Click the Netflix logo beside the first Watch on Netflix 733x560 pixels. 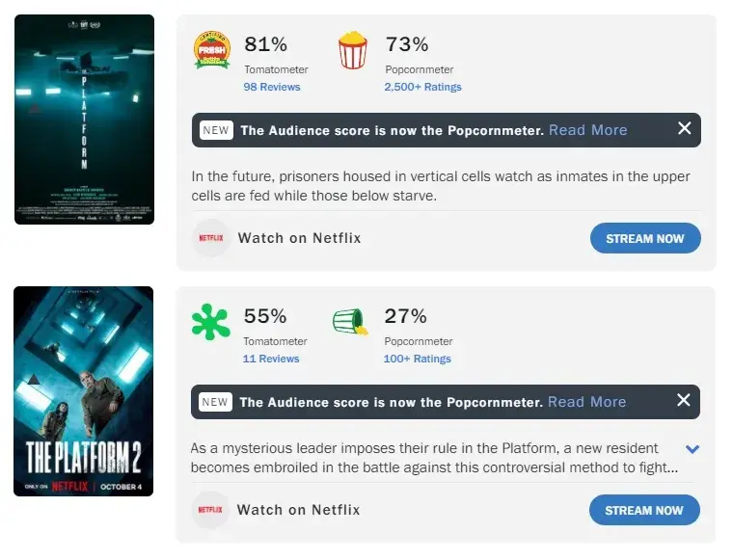pos(211,238)
